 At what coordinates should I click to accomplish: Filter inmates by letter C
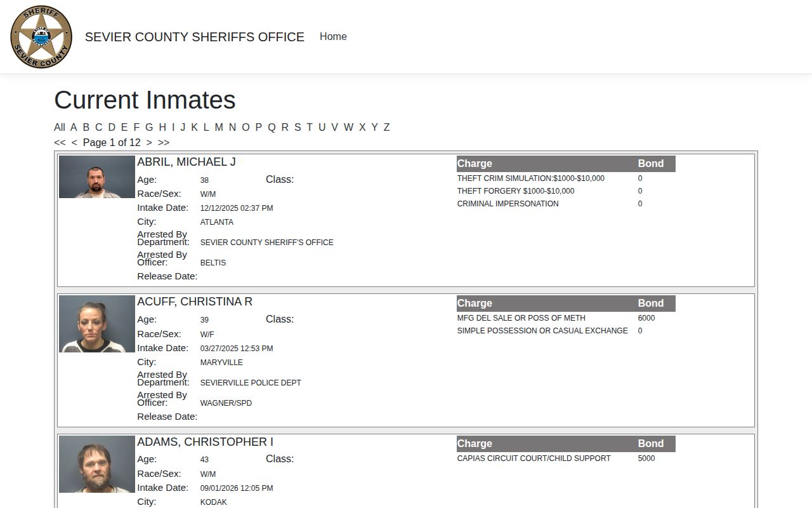(99, 127)
